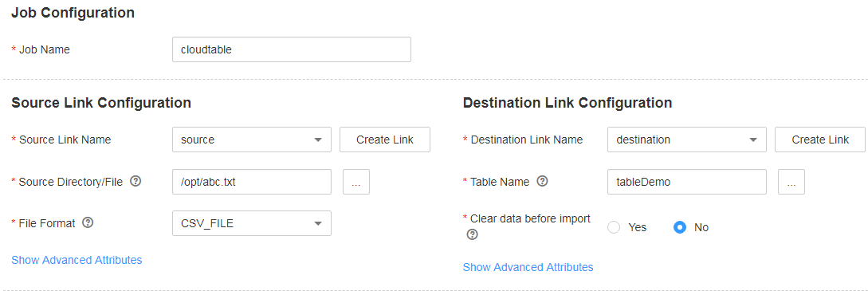This screenshot has width=868, height=291.
Task: Browse table names with ellipsis button
Action: coord(791,182)
